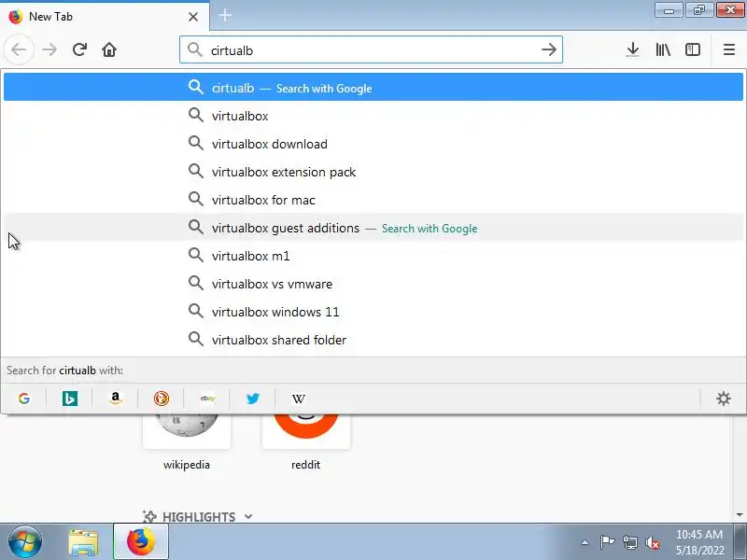
Task: Search with the Twitter one-off icon
Action: [252, 399]
